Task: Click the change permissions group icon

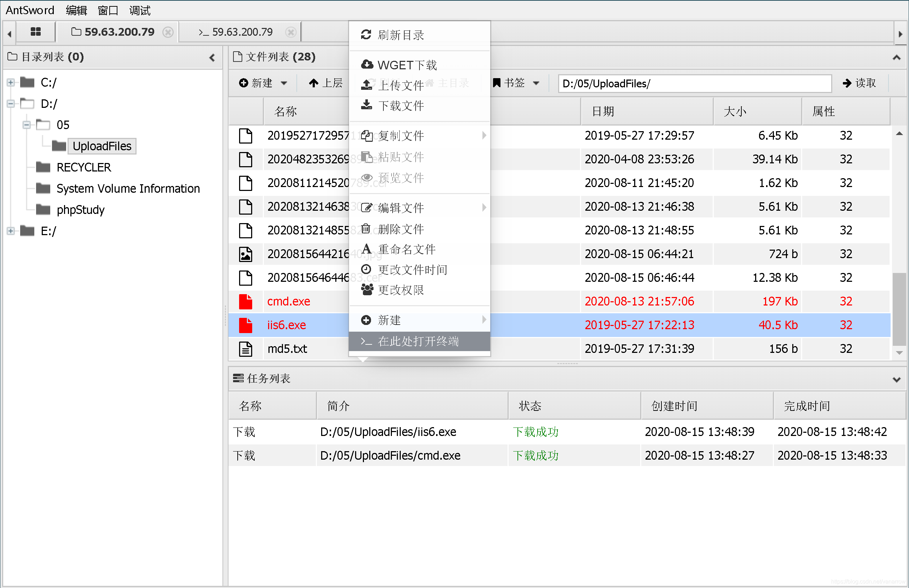Action: coord(367,290)
